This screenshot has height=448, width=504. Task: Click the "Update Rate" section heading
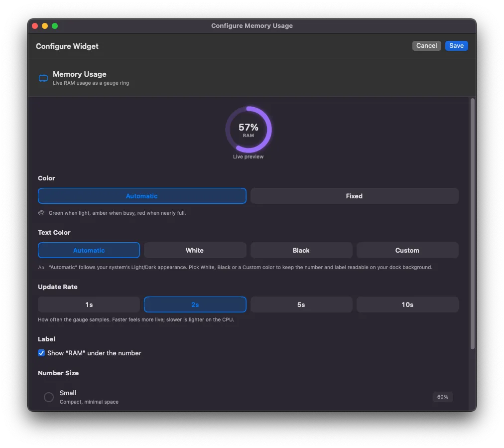[x=58, y=287]
